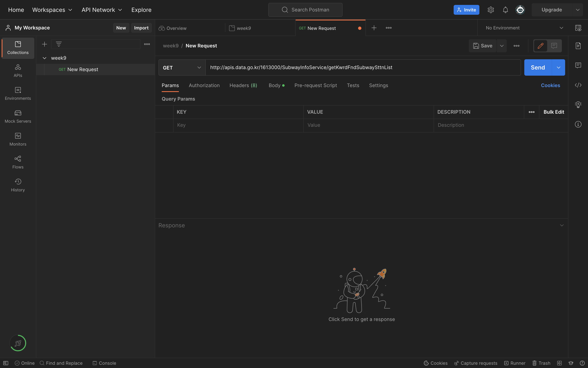Open Flows in sidebar
Viewport: 588px width, 368px height.
[18, 162]
